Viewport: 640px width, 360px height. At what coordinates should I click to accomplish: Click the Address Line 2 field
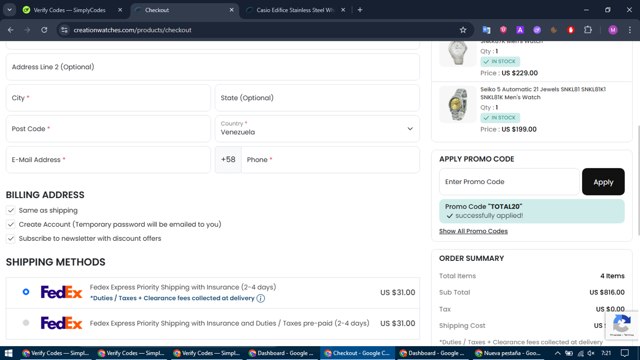213,67
